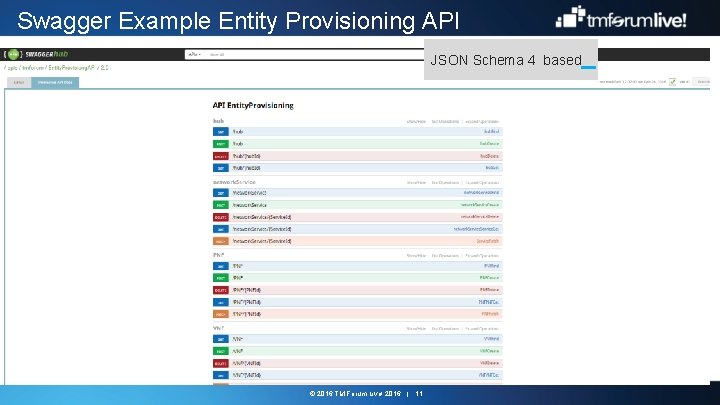This screenshot has width=720, height=405.
Task: Click List Operations for the PNF section
Action: click(445, 256)
